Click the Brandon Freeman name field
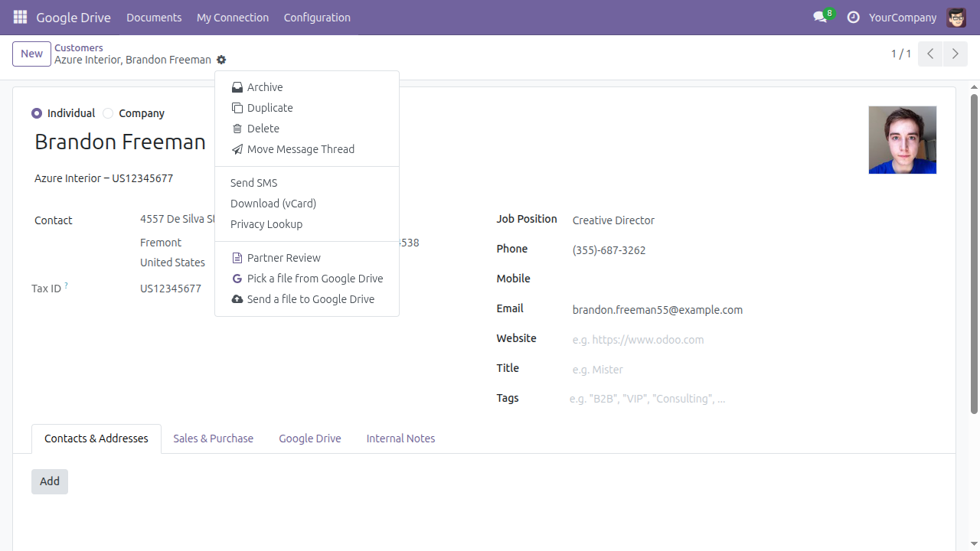The width and height of the screenshot is (980, 551). pos(120,142)
